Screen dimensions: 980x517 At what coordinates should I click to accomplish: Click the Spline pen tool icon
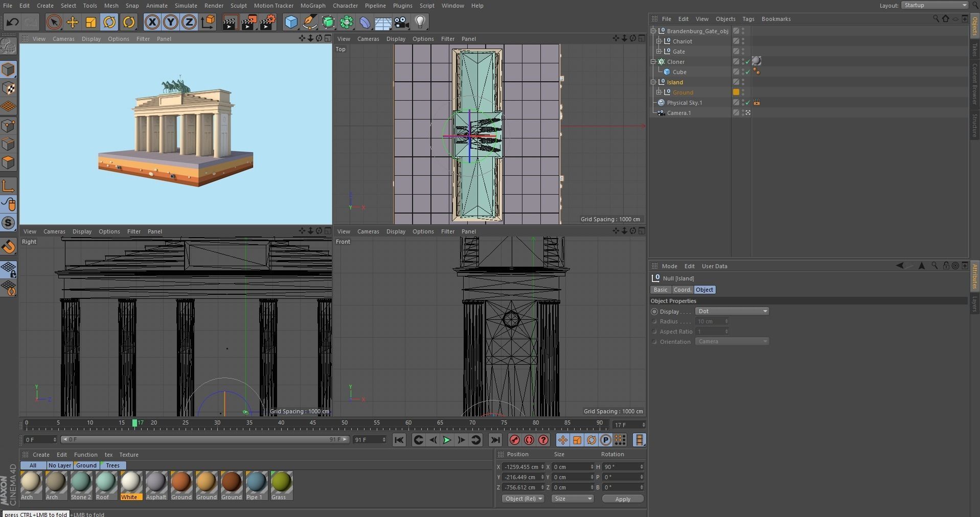click(309, 22)
